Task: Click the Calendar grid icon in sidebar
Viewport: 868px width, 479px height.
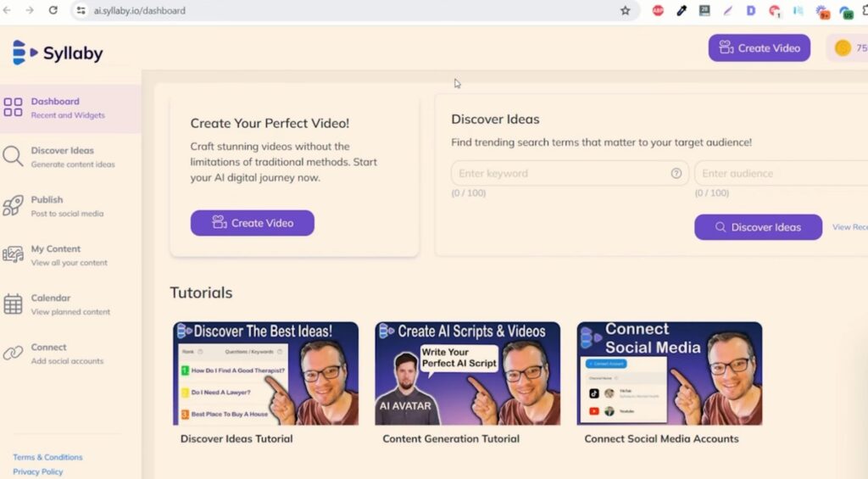Action: (x=13, y=304)
